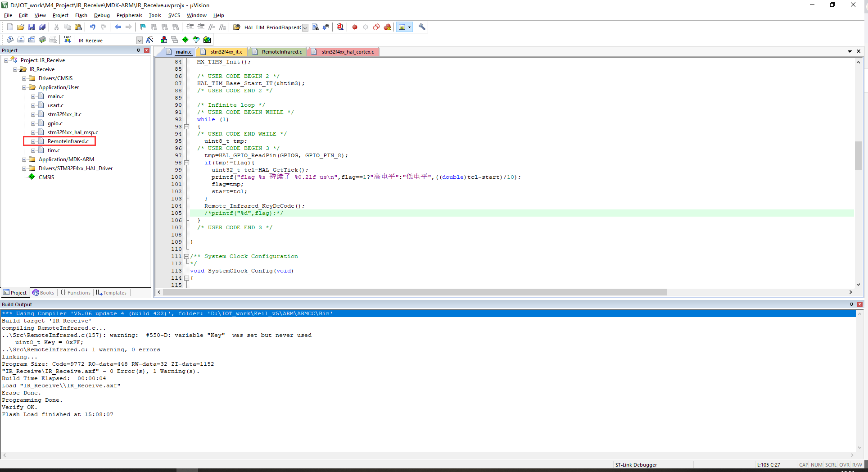Select usart.c in the project tree
The height and width of the screenshot is (472, 868).
coord(55,105)
